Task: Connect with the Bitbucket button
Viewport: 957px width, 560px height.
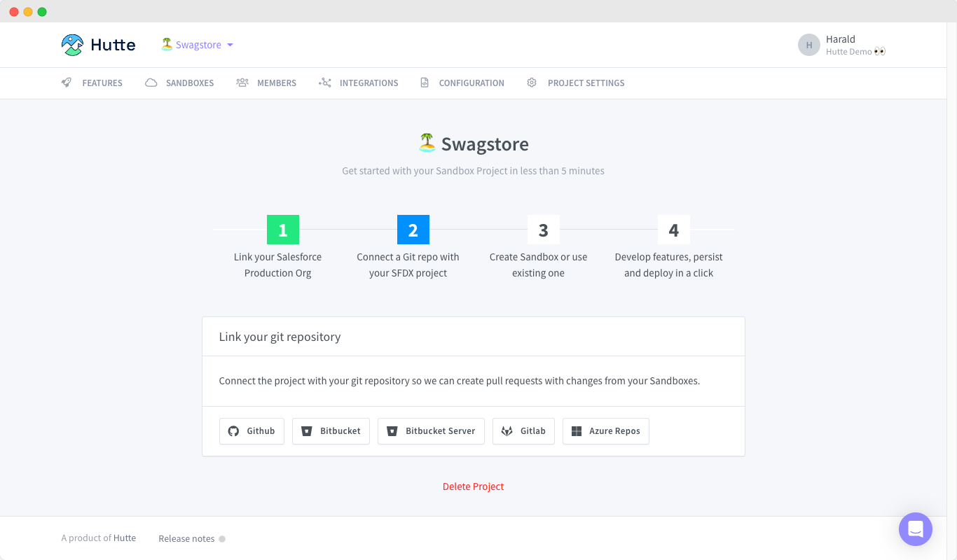Action: click(331, 431)
